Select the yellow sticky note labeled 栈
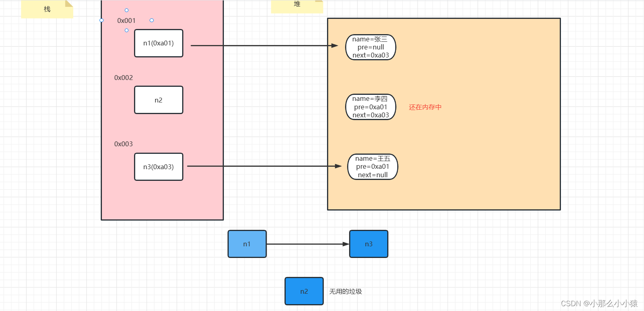644x311 pixels. [47, 9]
